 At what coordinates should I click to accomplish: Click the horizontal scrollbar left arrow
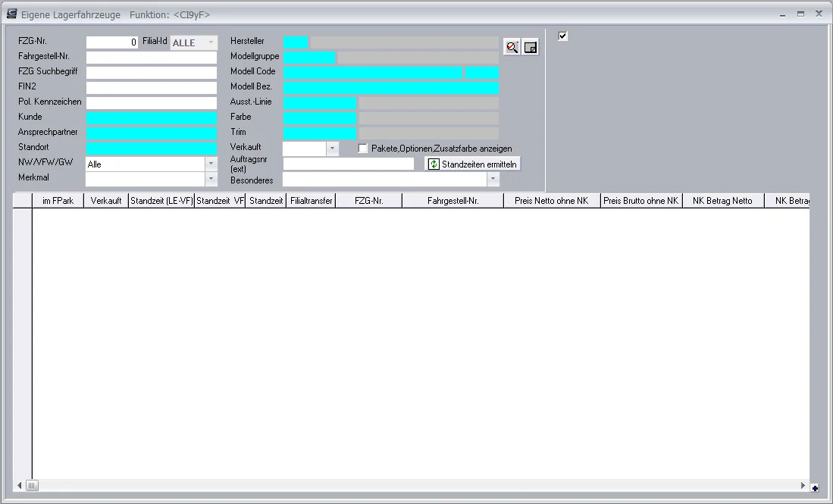tap(20, 485)
